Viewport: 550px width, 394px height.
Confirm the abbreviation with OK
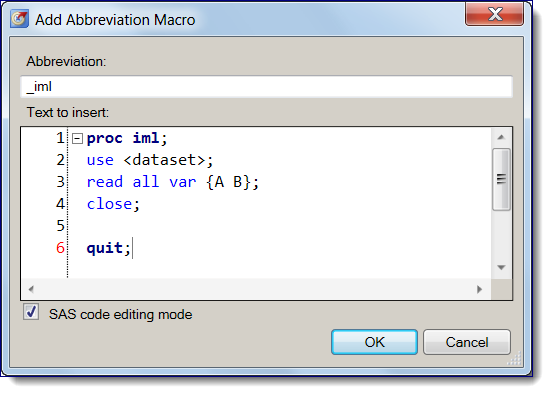[374, 342]
